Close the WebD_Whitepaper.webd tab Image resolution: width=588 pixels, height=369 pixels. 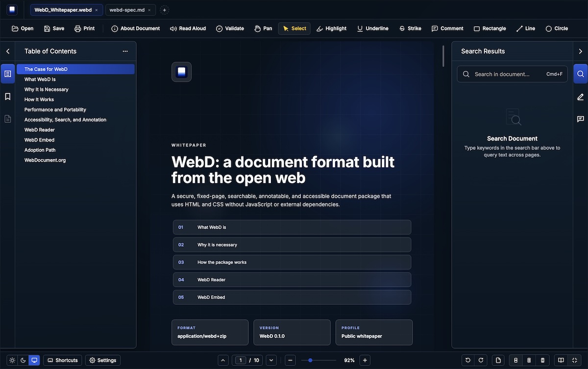(97, 10)
